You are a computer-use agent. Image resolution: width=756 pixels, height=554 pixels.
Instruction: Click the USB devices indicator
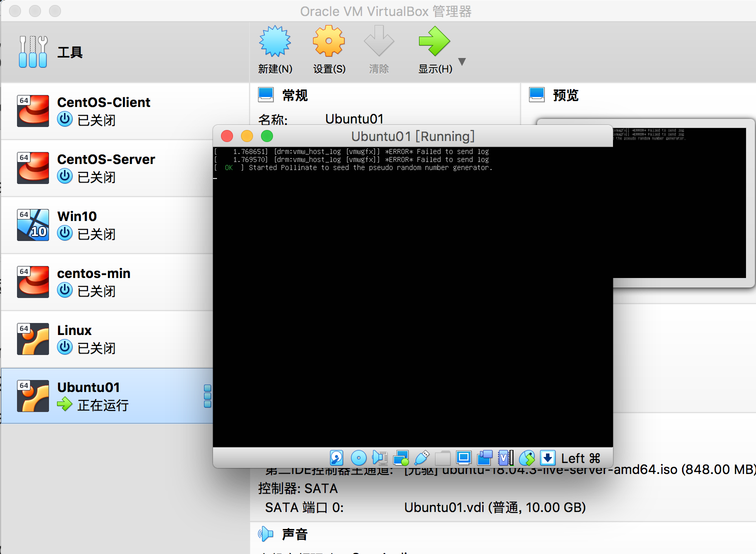click(x=422, y=457)
